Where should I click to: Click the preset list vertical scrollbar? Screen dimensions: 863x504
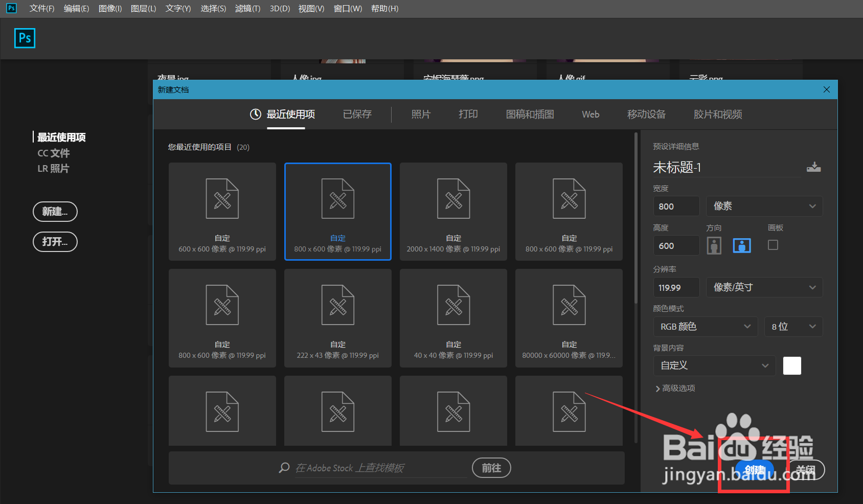636,219
